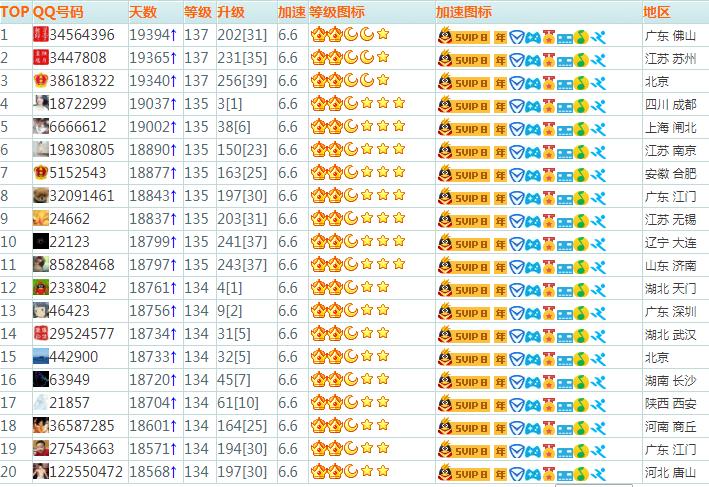Click the region '辽宁 大连'

pos(671,243)
